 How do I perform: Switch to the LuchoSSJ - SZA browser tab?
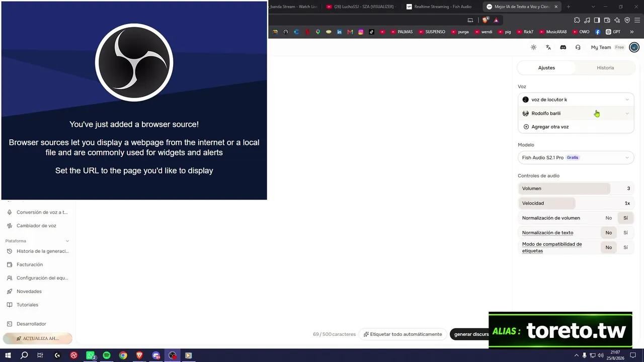pyautogui.click(x=360, y=7)
